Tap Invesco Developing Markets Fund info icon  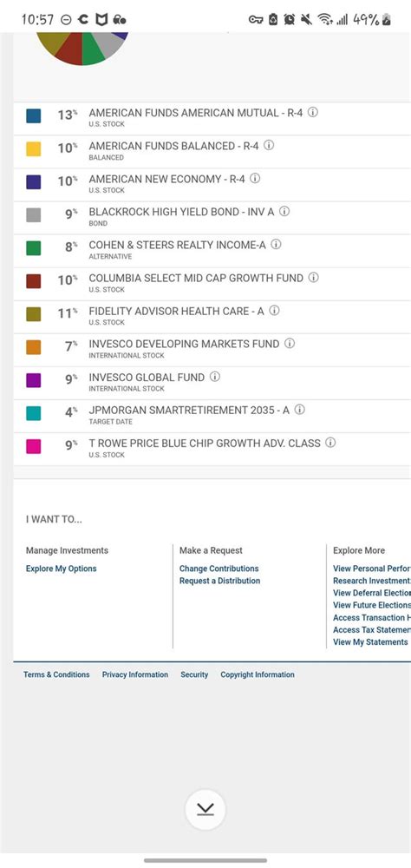290,344
